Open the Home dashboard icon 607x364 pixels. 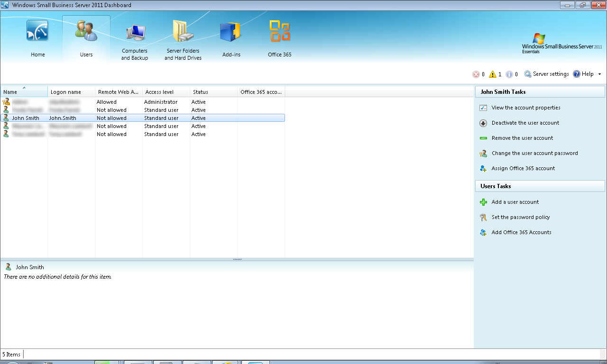pos(37,31)
